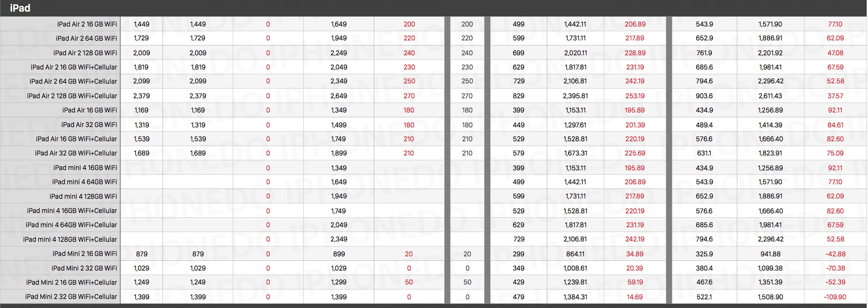Image resolution: width=868 pixels, height=308 pixels.
Task: Click the 1,008.61 cell
Action: pyautogui.click(x=575, y=268)
